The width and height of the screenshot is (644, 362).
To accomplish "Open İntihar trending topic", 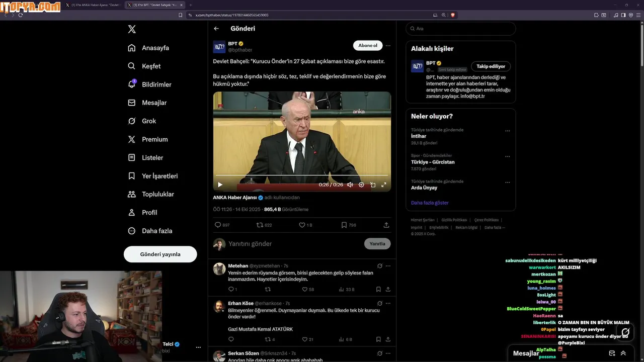I will [x=419, y=136].
